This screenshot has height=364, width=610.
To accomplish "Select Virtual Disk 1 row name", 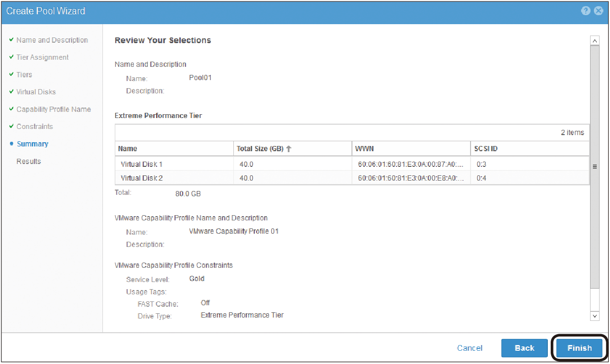I will click(x=142, y=164).
